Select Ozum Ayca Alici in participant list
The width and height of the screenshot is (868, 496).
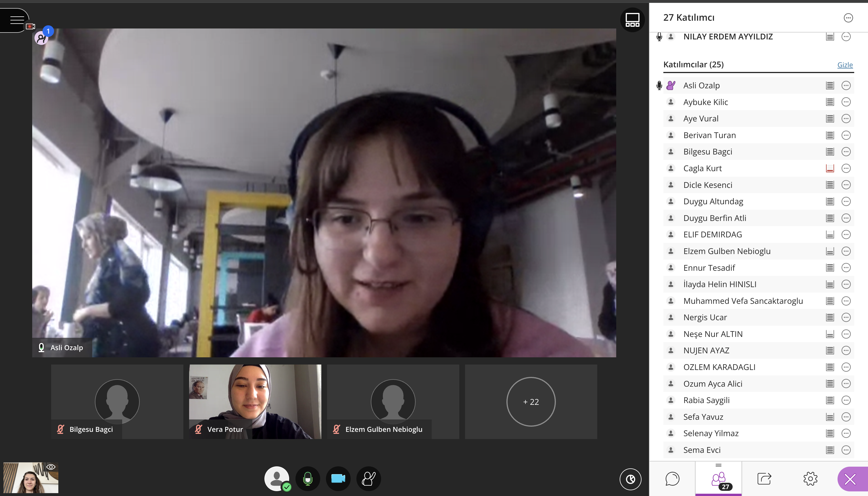[x=758, y=384]
